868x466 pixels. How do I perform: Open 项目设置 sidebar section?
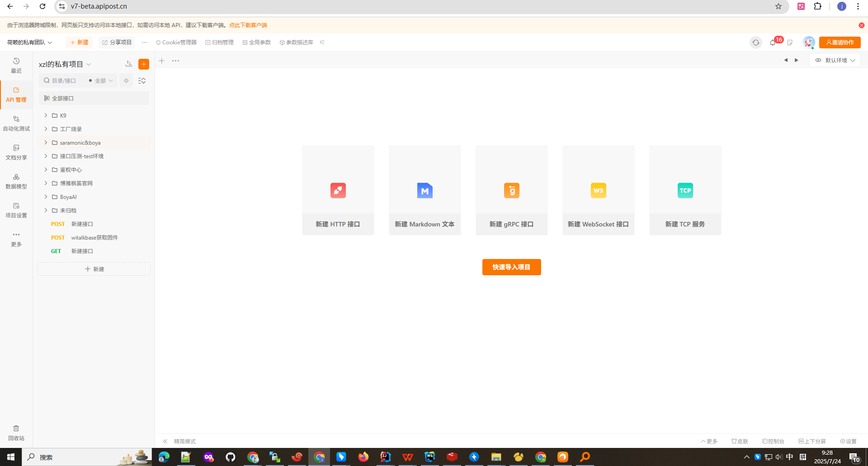16,210
